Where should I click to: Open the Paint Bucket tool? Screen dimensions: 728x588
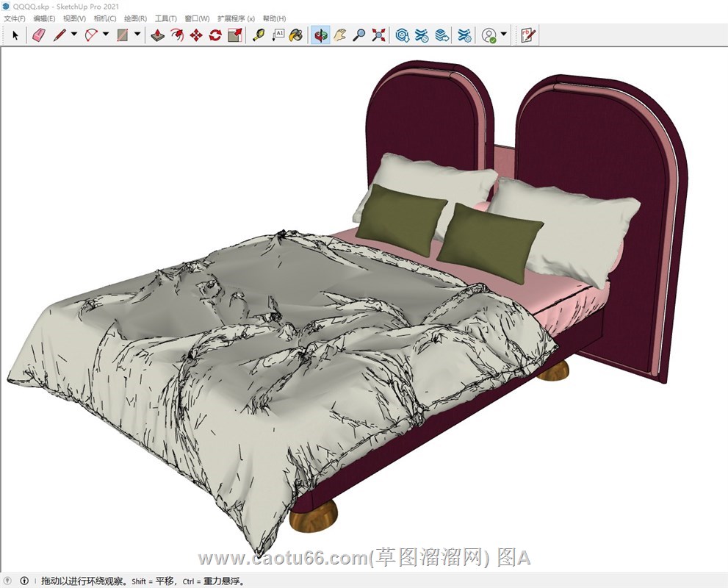coord(295,35)
